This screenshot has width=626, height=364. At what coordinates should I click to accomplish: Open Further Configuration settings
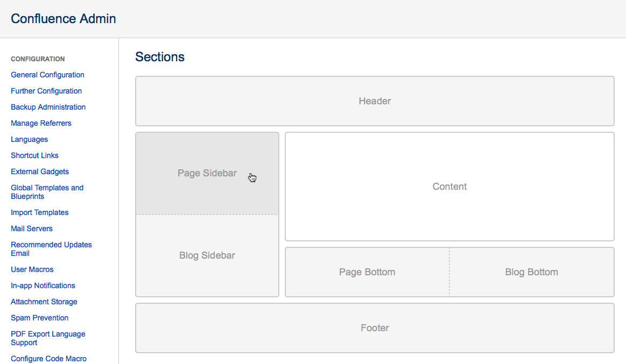tap(46, 91)
